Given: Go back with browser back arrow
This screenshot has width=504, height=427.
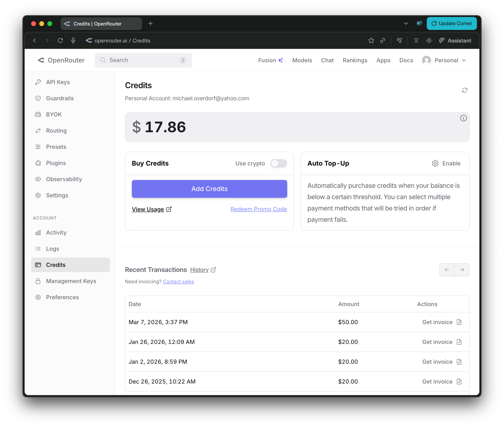Looking at the screenshot, I should tap(34, 40).
